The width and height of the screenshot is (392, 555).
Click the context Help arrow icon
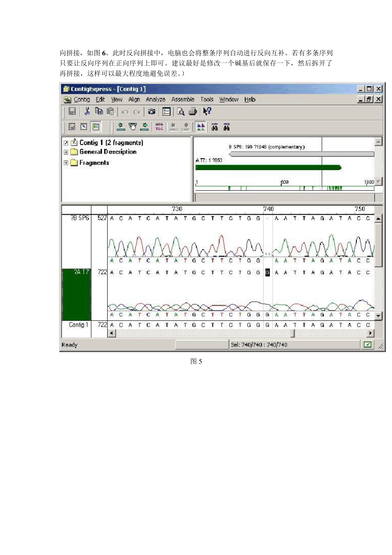click(x=207, y=111)
